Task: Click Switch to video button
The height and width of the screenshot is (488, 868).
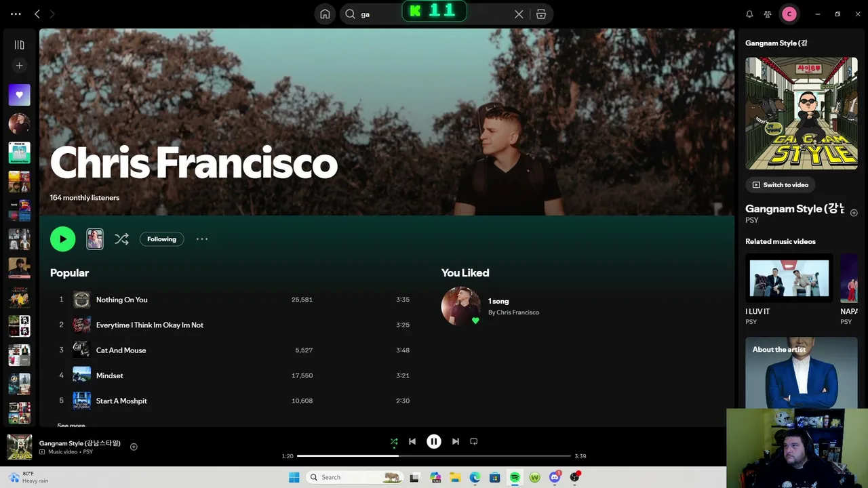Action: coord(781,184)
